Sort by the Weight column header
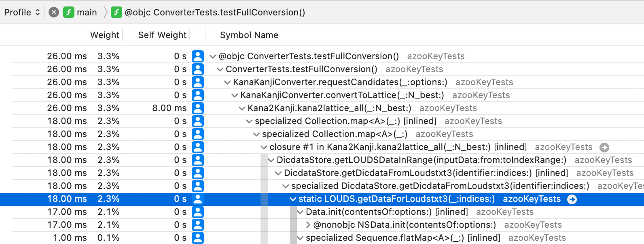 [x=105, y=35]
